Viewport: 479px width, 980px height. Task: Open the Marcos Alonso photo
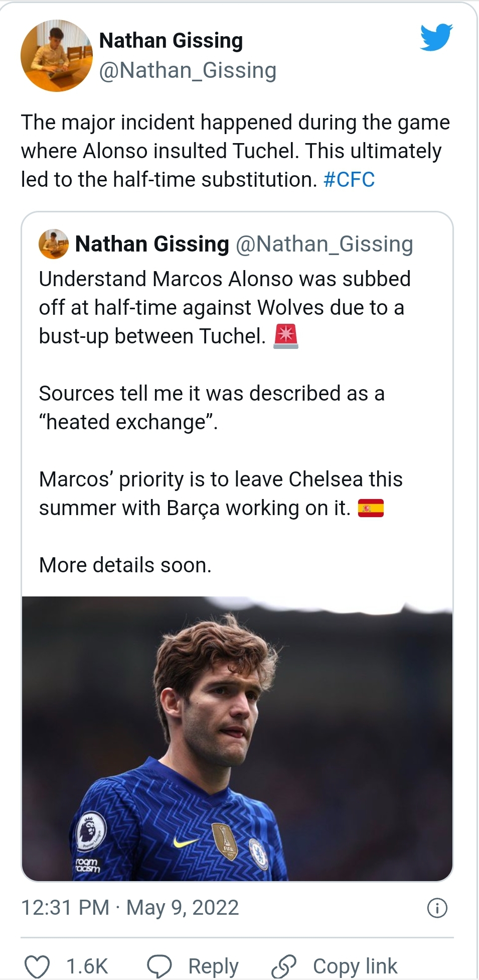click(x=237, y=738)
